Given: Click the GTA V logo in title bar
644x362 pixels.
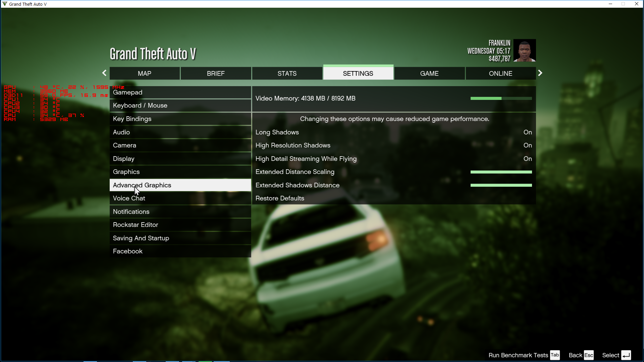Looking at the screenshot, I should coord(5,4).
